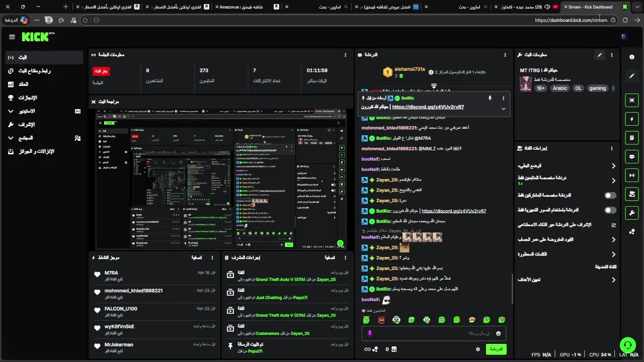The image size is (644, 362).
Task: Open session info panel three-dot menu
Action: point(345,55)
